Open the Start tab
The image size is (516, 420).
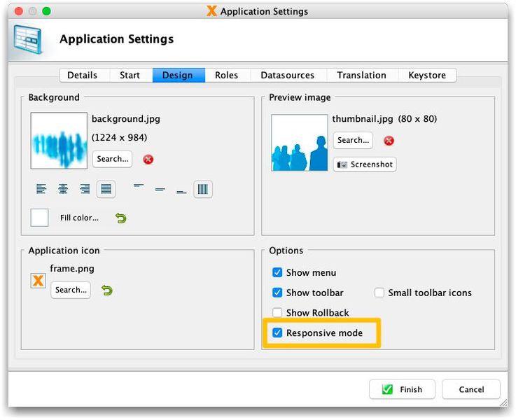(x=130, y=76)
